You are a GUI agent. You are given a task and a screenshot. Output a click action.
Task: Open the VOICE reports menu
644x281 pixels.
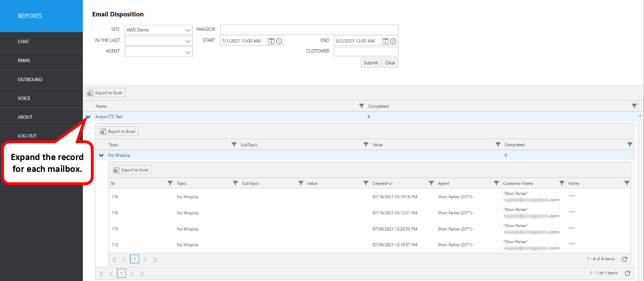(x=41, y=98)
